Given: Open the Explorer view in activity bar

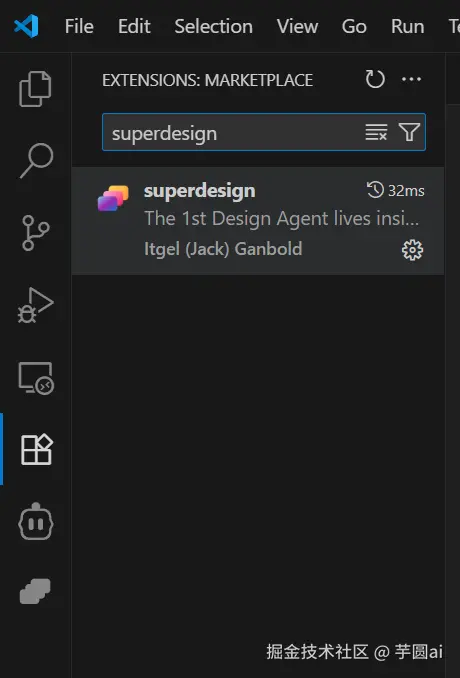Looking at the screenshot, I should point(35,89).
